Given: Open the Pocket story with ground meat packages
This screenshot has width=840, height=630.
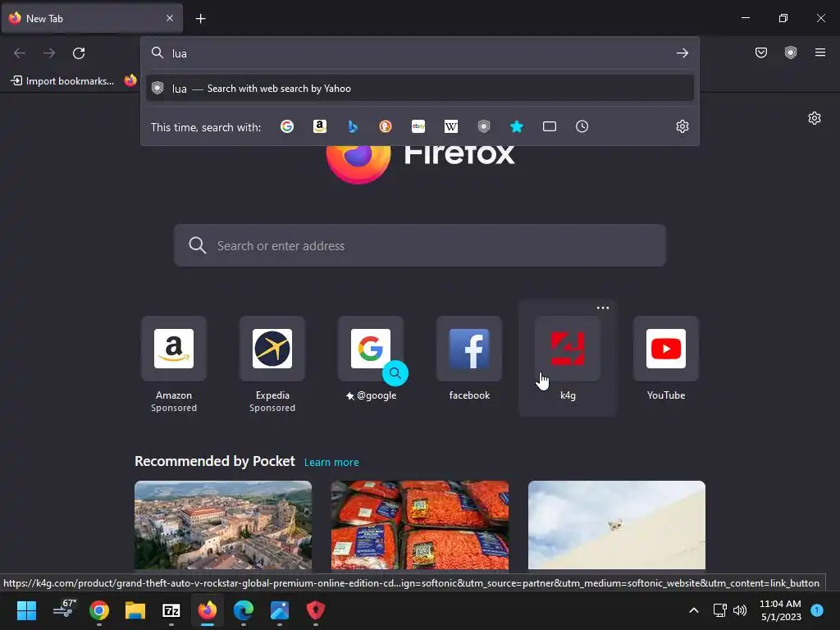Looking at the screenshot, I should coord(420,525).
